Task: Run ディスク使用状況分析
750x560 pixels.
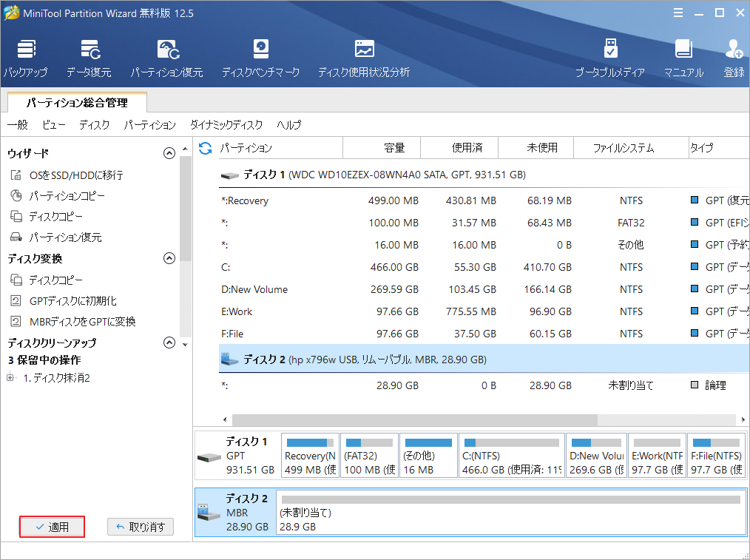Action: [x=363, y=57]
